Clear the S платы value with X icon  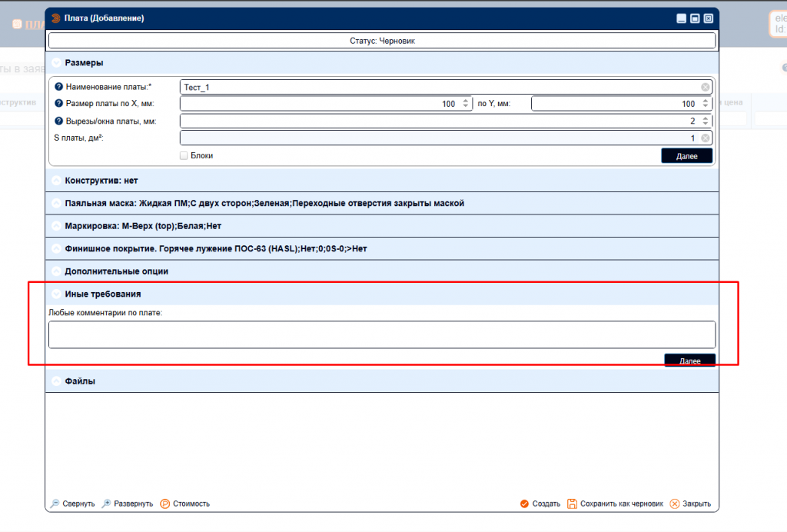[x=705, y=138]
